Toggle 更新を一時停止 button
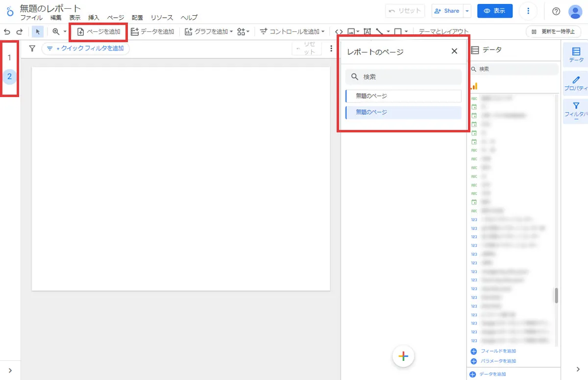The image size is (588, 380). tap(553, 32)
